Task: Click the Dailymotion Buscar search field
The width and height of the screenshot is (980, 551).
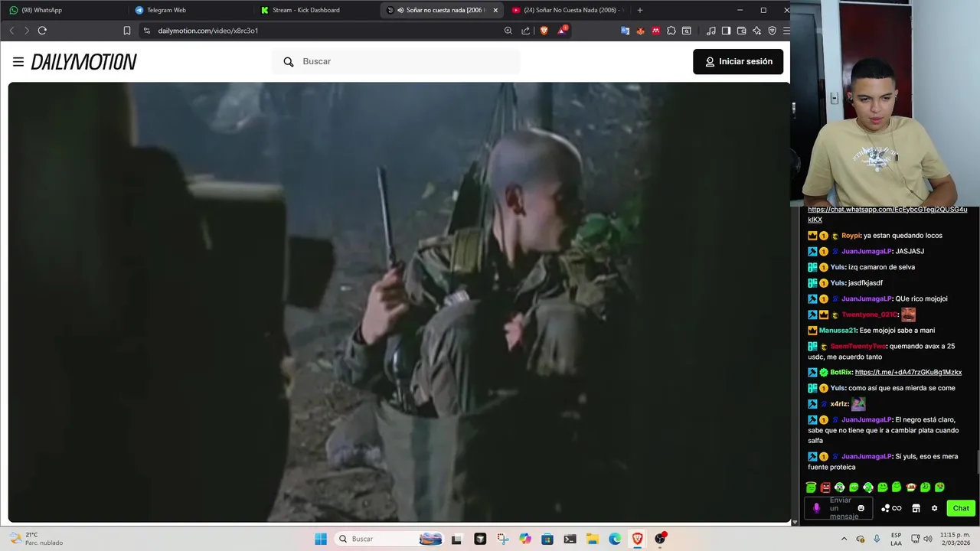Action: pyautogui.click(x=396, y=61)
